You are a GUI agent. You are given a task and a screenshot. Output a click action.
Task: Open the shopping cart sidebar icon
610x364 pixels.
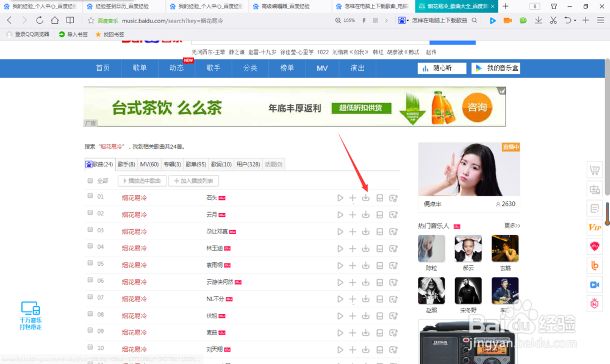click(594, 170)
